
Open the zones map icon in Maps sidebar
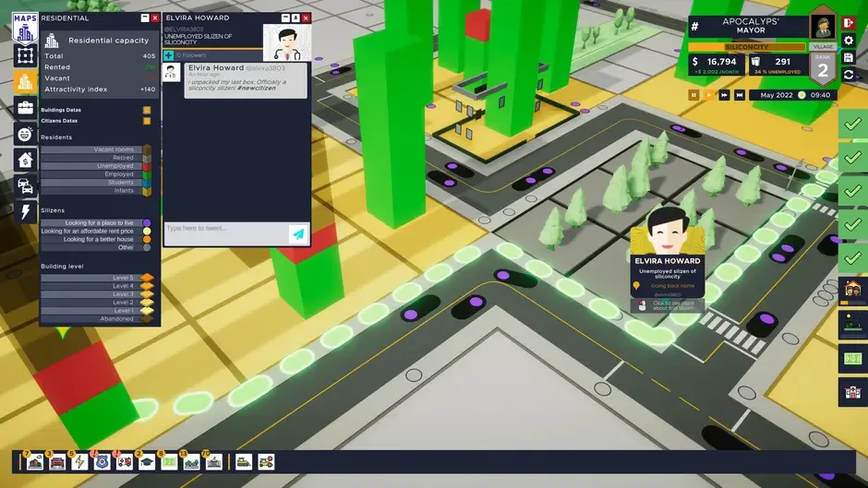coord(25,55)
